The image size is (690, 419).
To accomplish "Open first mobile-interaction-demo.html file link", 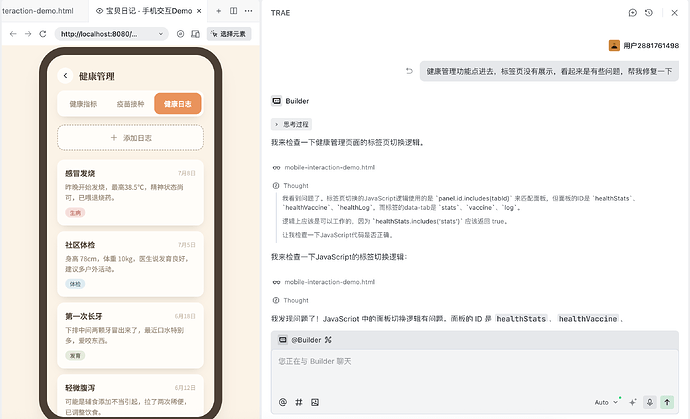I will click(x=330, y=167).
